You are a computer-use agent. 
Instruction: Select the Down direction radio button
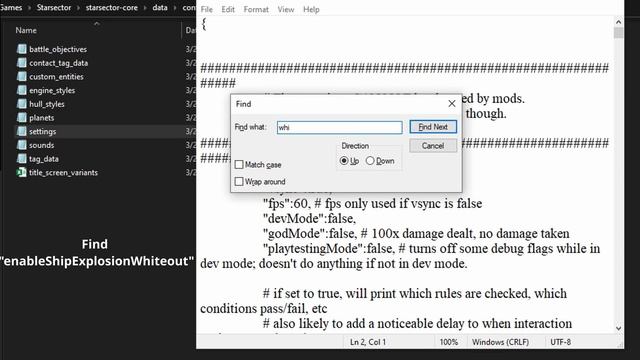[370, 161]
